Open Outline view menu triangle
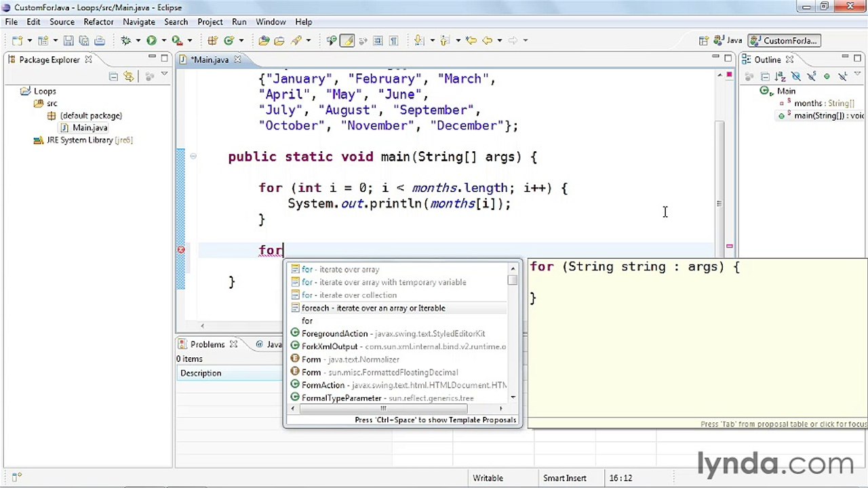The width and height of the screenshot is (868, 488). pyautogui.click(x=857, y=74)
